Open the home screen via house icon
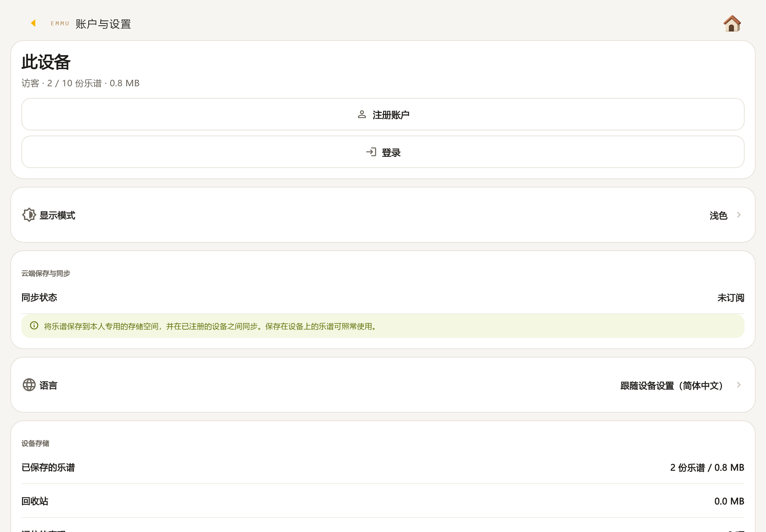The width and height of the screenshot is (766, 532). pos(732,23)
